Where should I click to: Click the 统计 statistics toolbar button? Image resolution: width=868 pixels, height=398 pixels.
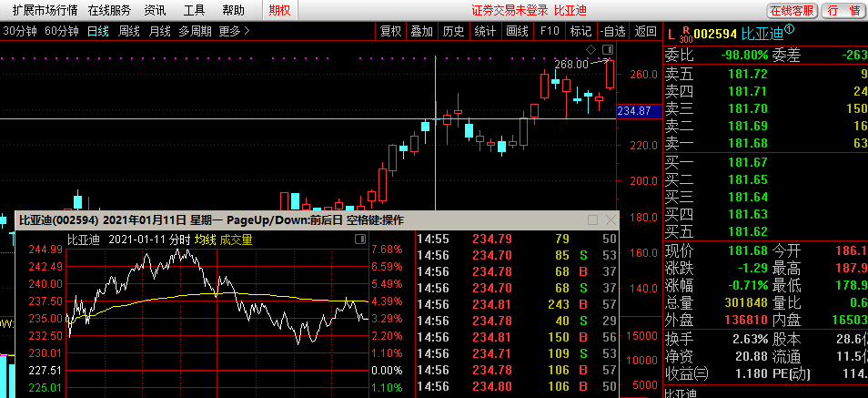485,31
